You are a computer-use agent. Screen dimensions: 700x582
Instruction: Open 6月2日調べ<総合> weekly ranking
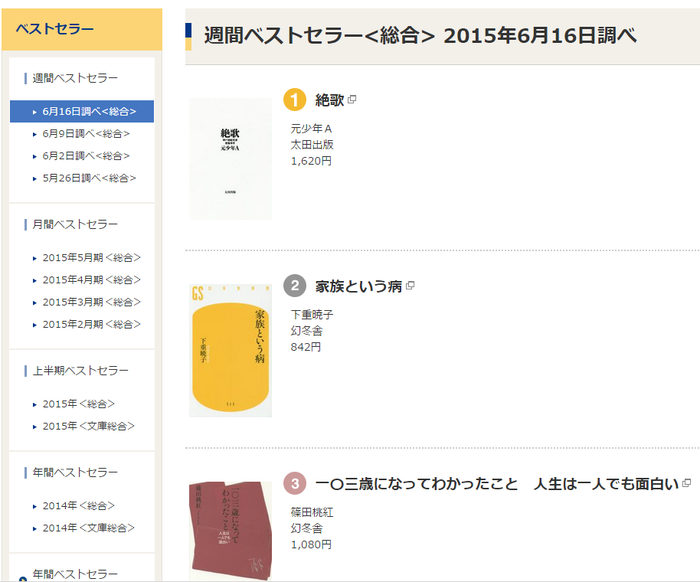click(x=86, y=156)
